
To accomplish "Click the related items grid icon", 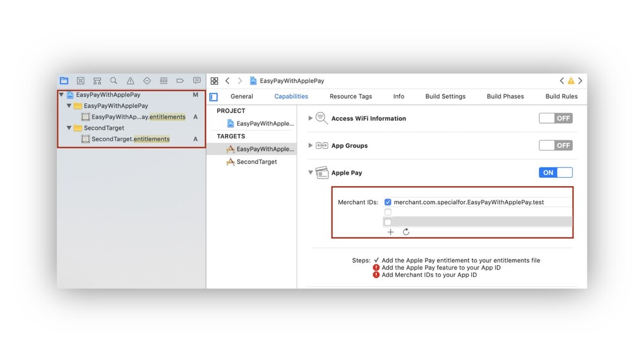I will [214, 81].
